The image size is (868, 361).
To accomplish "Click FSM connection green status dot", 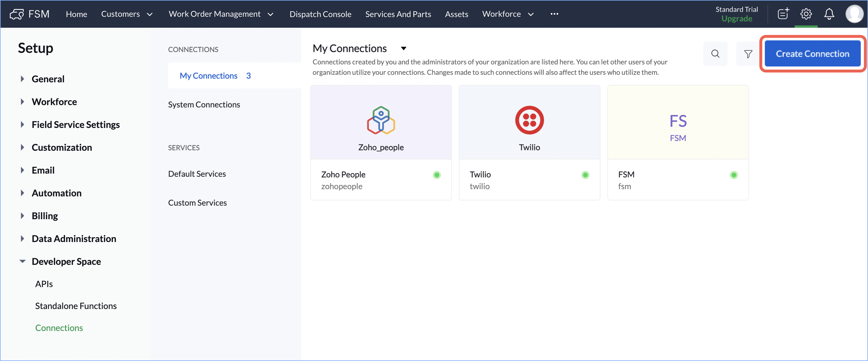I will point(734,175).
